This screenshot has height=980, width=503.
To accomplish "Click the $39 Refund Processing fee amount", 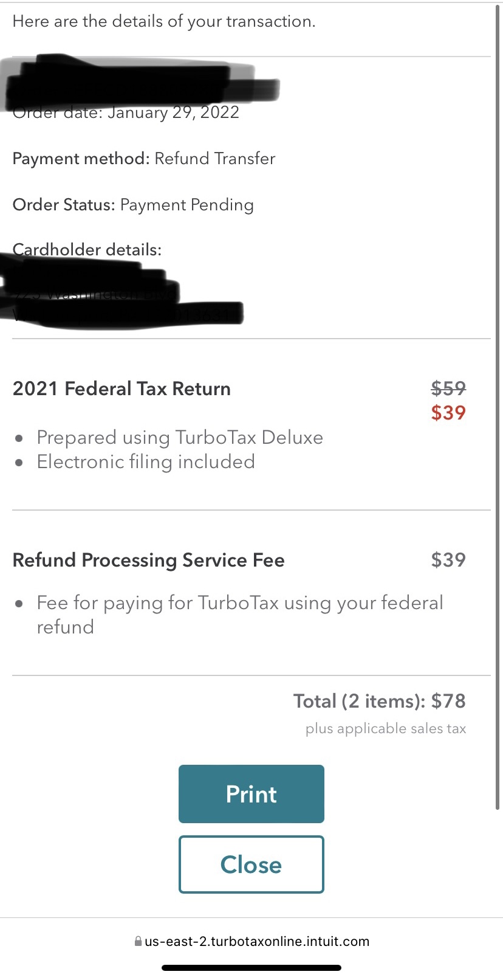I will pos(448,560).
